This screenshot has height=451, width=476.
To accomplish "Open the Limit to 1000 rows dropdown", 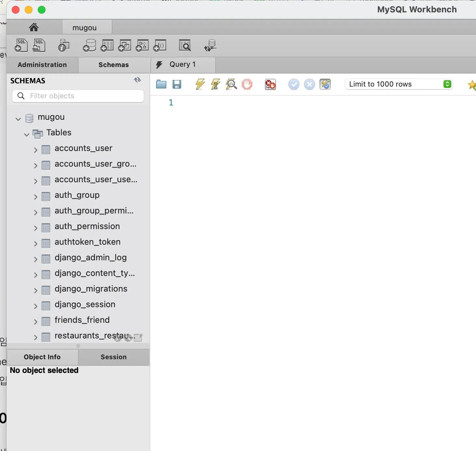I will click(x=399, y=84).
